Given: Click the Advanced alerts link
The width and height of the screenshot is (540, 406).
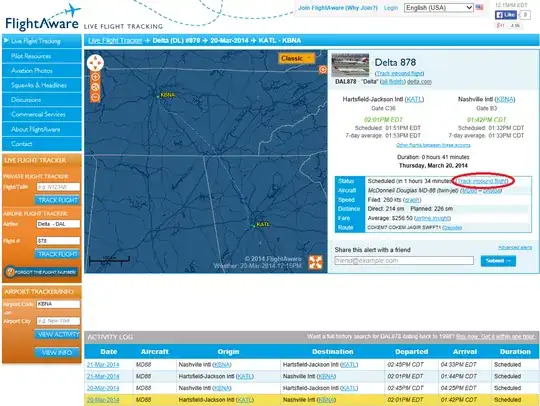Looking at the screenshot, I should pos(515,248).
